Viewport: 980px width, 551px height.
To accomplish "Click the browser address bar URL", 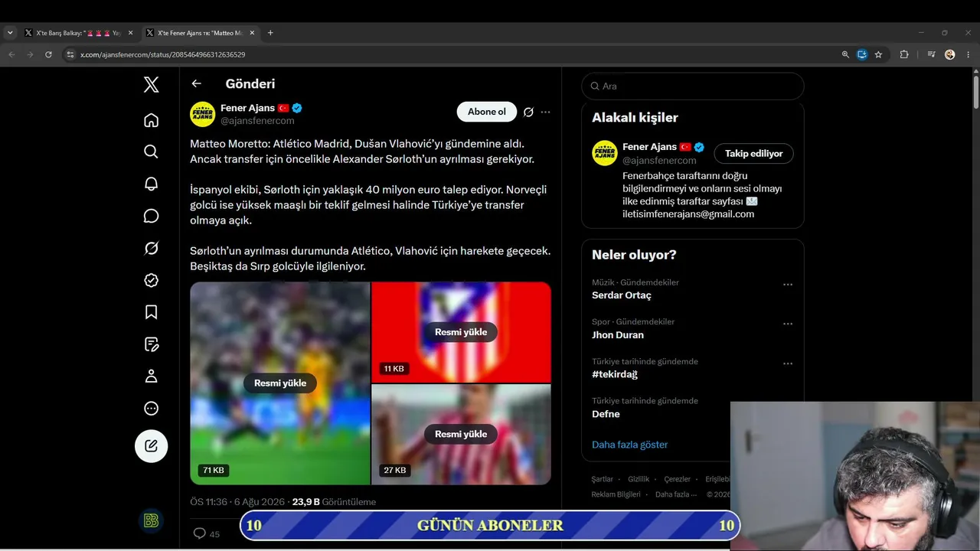I will coord(163,54).
